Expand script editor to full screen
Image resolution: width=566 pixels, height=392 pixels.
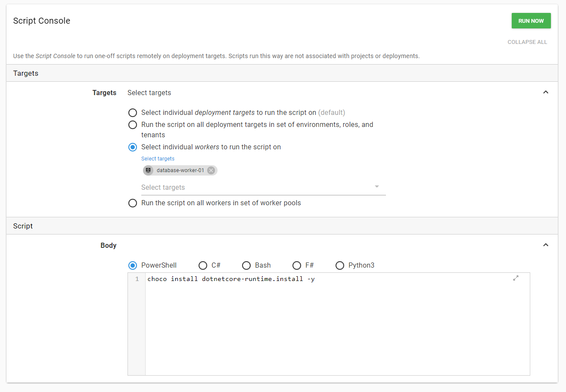point(516,278)
